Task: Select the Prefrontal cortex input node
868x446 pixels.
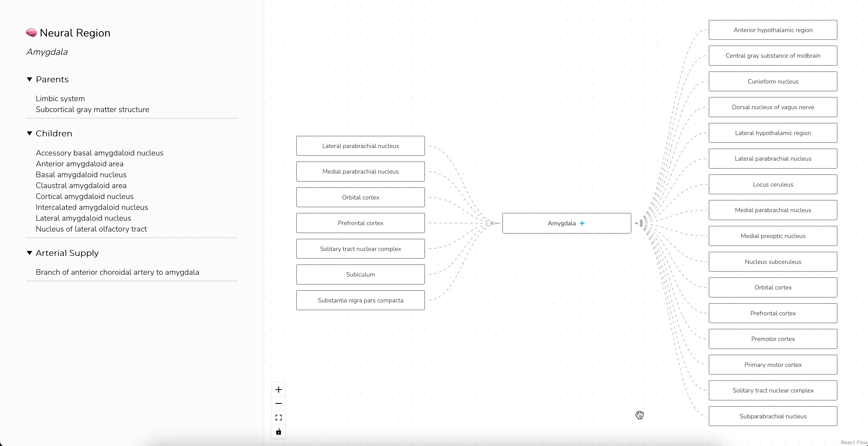Action: point(360,223)
